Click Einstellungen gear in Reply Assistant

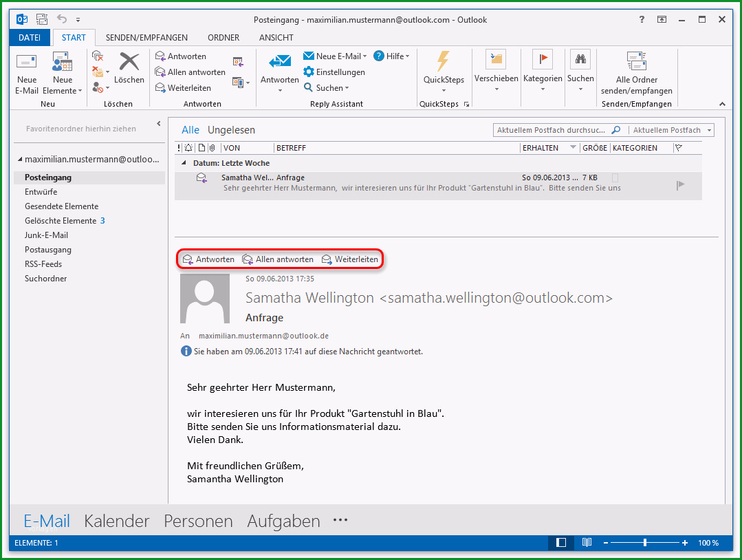(334, 72)
